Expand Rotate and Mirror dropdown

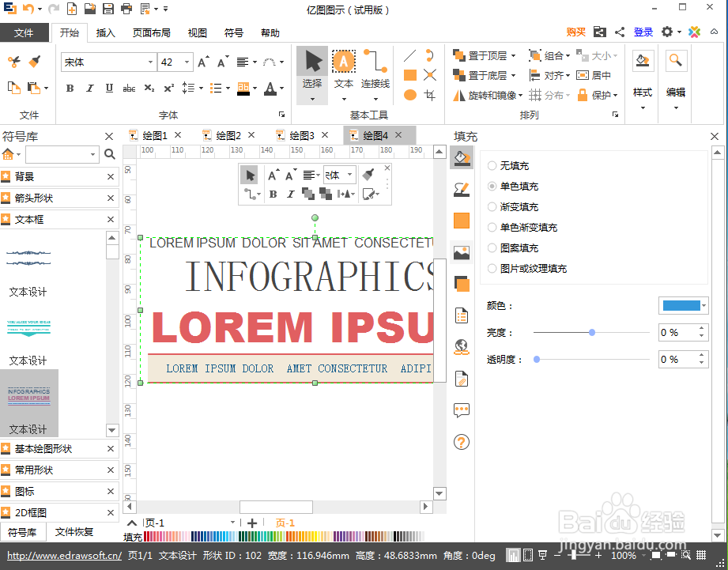click(520, 95)
